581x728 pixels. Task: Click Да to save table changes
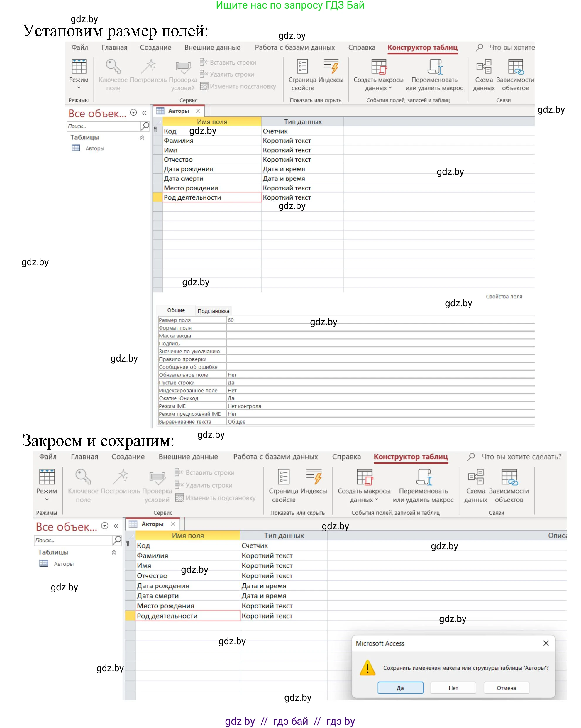coord(400,688)
